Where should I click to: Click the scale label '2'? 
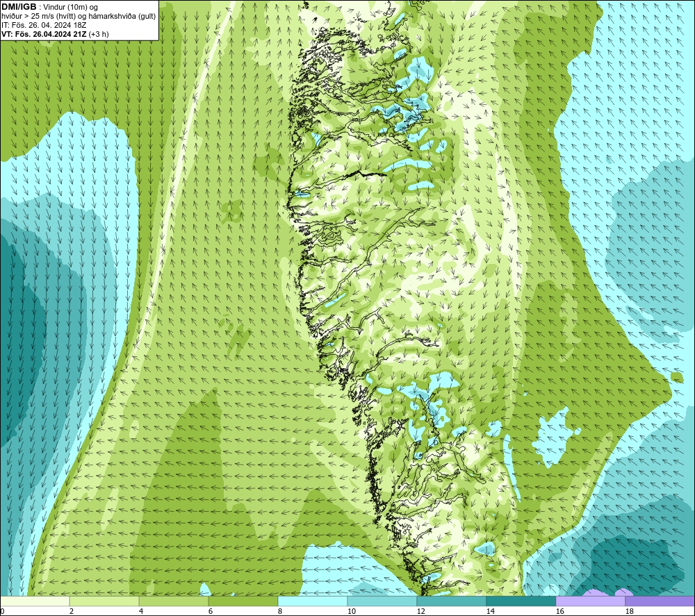click(72, 611)
